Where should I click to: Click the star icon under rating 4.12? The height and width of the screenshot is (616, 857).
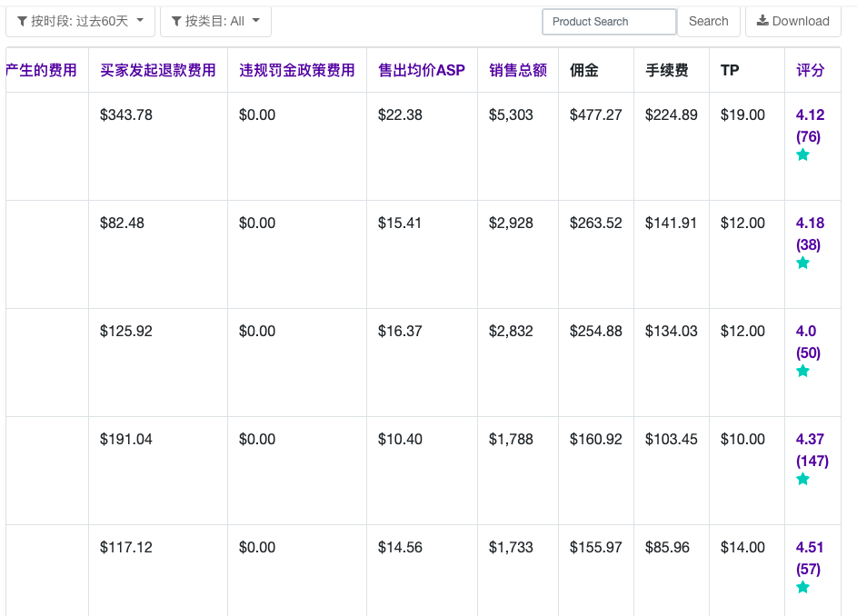pos(802,155)
